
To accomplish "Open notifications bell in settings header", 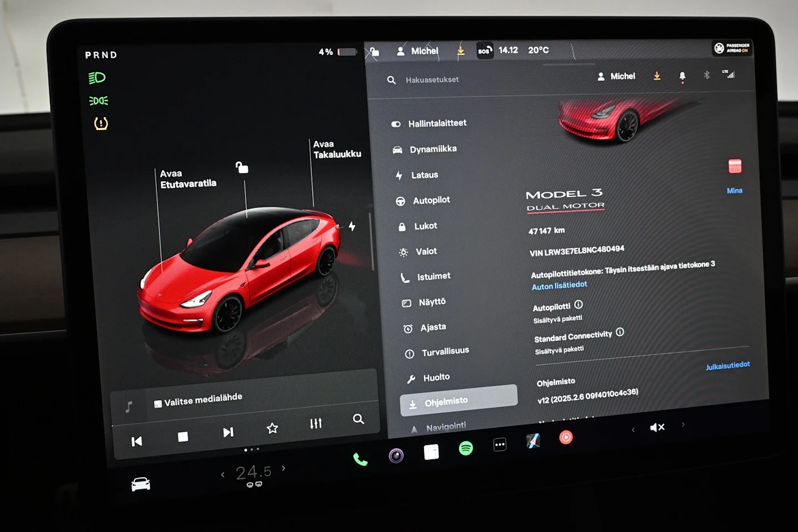I will click(x=682, y=76).
